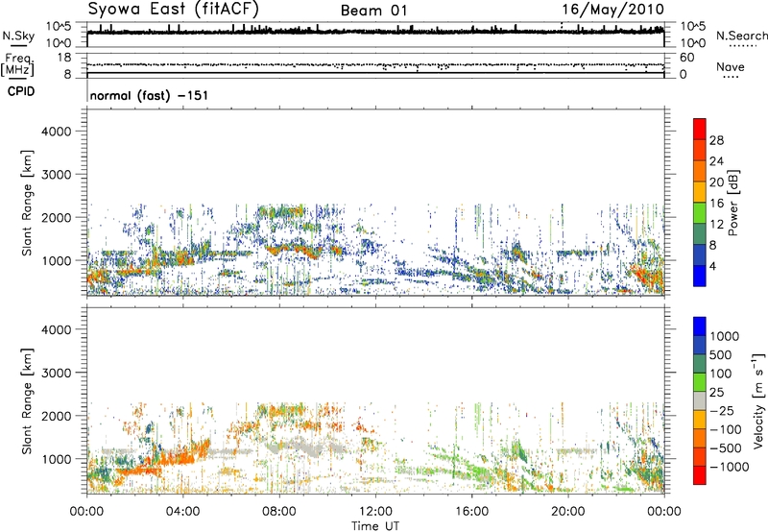Image resolution: width=768 pixels, height=532 pixels.
Task: Click the N.Sky noise trace plot
Action: [x=375, y=35]
